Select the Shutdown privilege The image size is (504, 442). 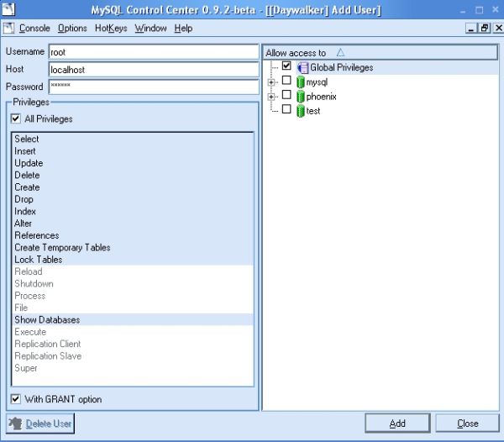tap(133, 283)
